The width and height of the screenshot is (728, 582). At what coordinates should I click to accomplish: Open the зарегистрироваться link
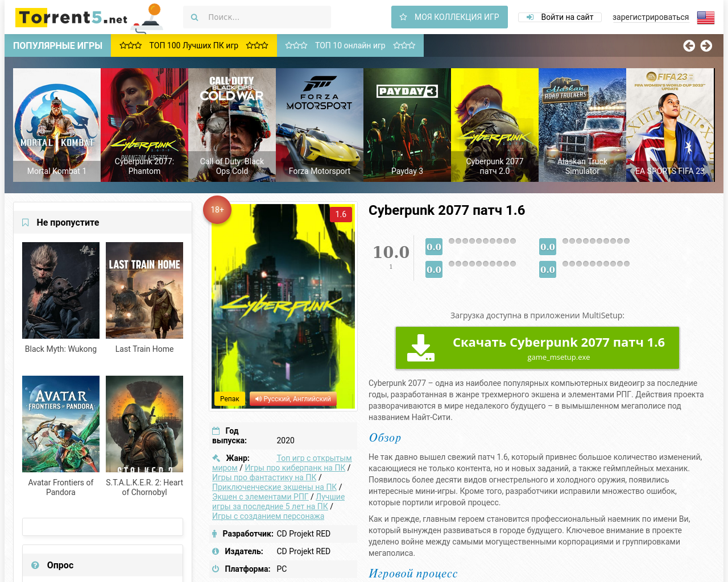coord(651,17)
